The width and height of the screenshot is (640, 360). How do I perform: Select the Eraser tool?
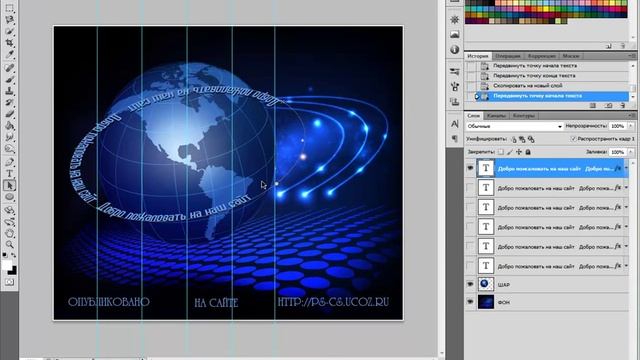point(9,114)
